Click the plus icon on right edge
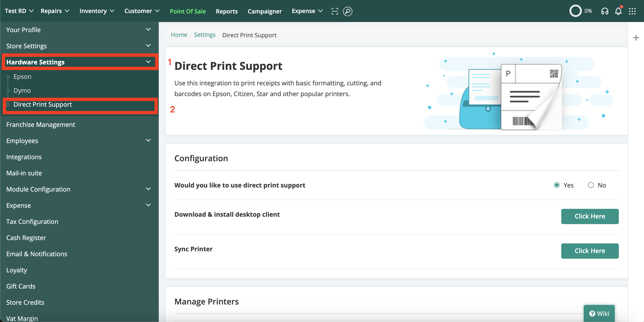The width and height of the screenshot is (644, 322). click(636, 38)
